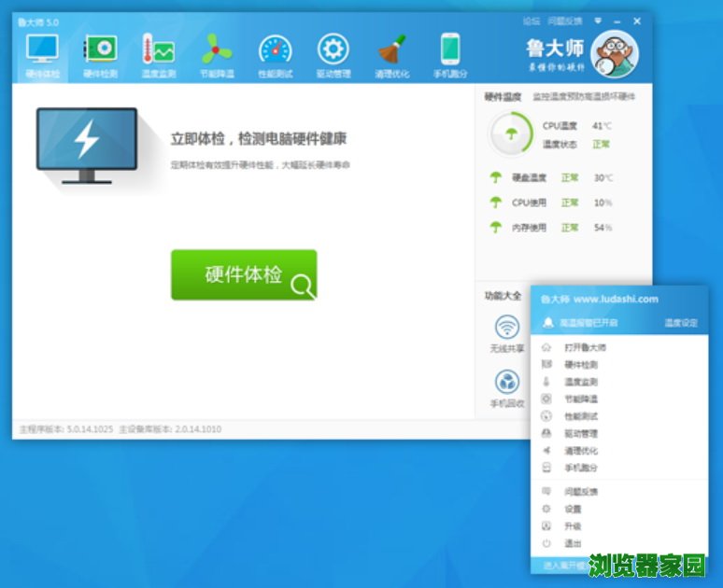Open 温度设定 in the tray popup

680,323
